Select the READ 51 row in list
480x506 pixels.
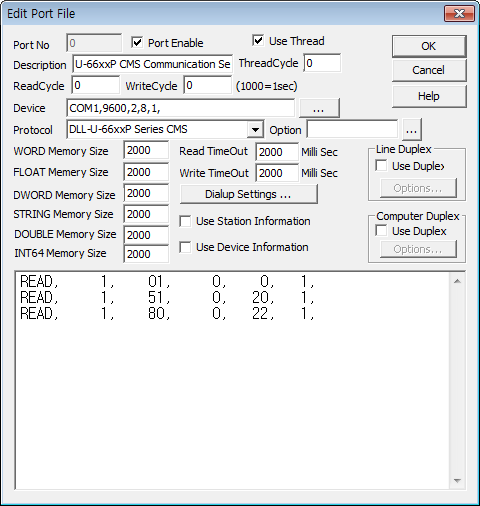[167, 297]
